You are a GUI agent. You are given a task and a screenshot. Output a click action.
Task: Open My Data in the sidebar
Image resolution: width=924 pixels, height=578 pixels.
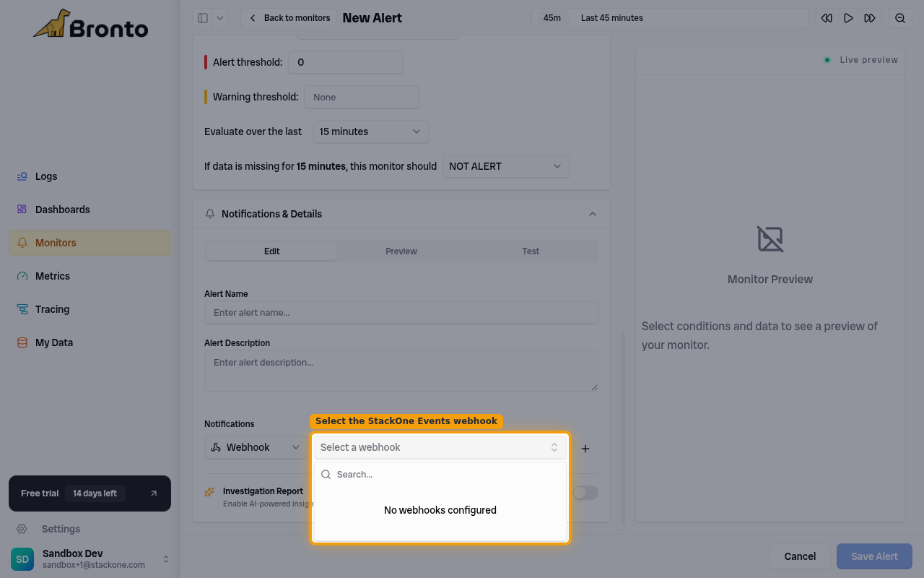90,342
